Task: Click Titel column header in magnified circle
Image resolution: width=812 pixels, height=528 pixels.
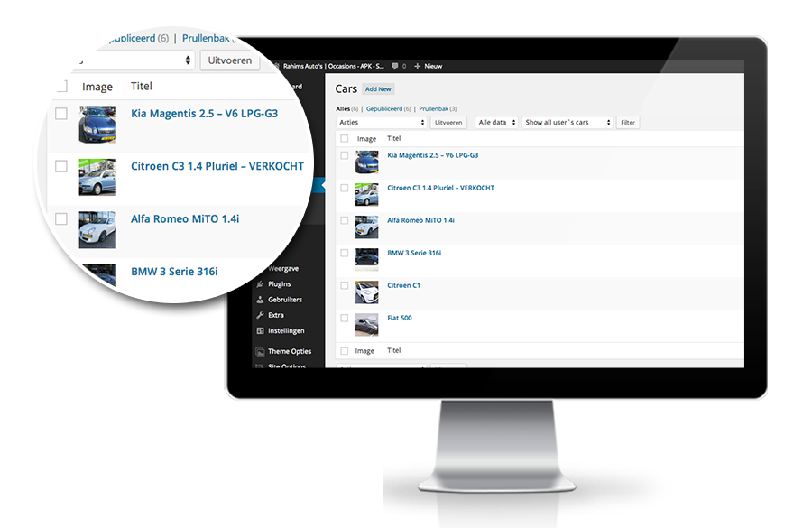Action: pyautogui.click(x=142, y=86)
